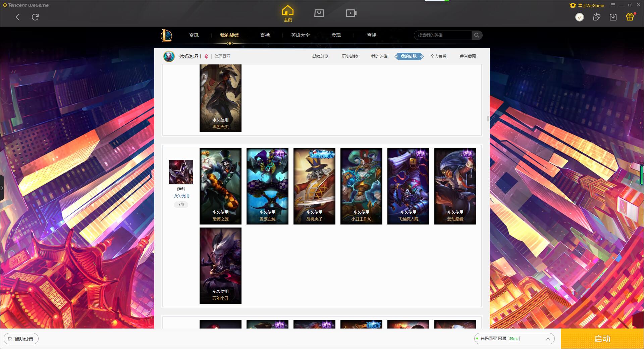Viewport: 644px width, 349px height.
Task: Open the hamburger main menu icon
Action: [x=613, y=5]
